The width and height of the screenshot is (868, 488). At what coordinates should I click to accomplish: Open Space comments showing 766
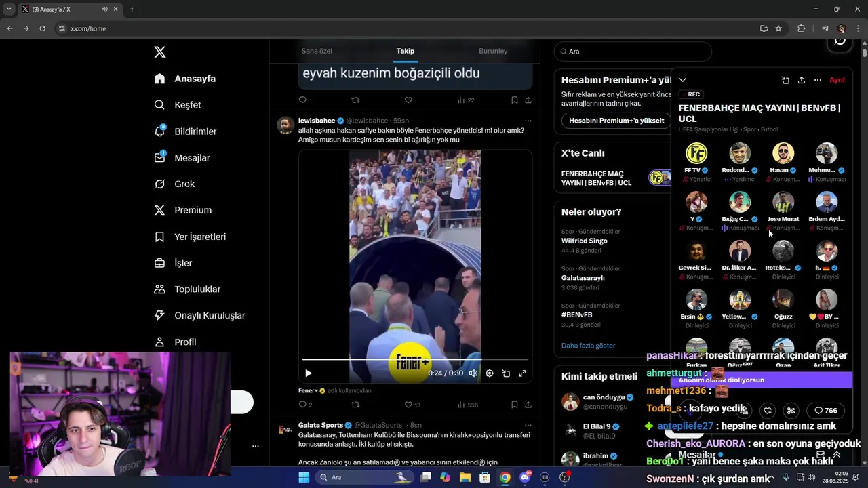pyautogui.click(x=826, y=411)
